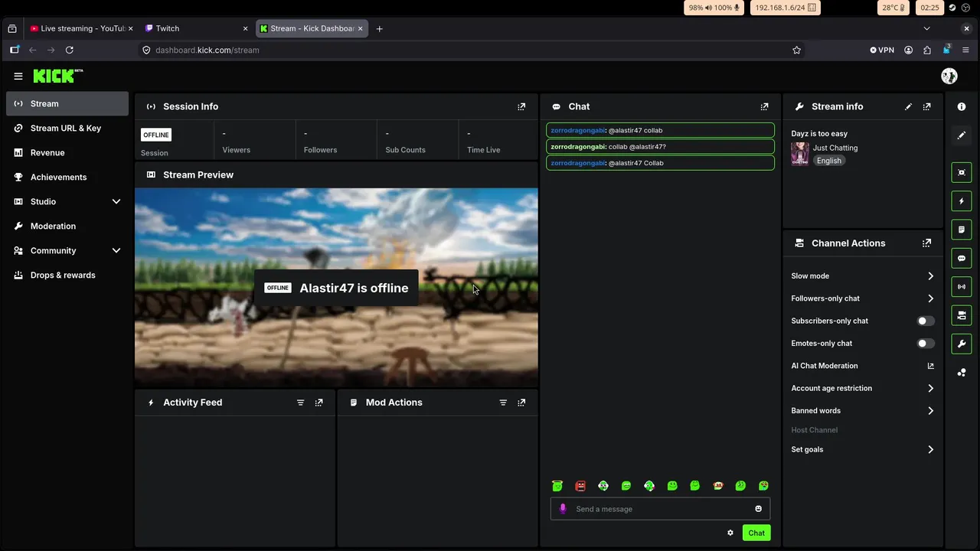Click the Just Chatting category thumbnail
980x551 pixels.
click(800, 154)
